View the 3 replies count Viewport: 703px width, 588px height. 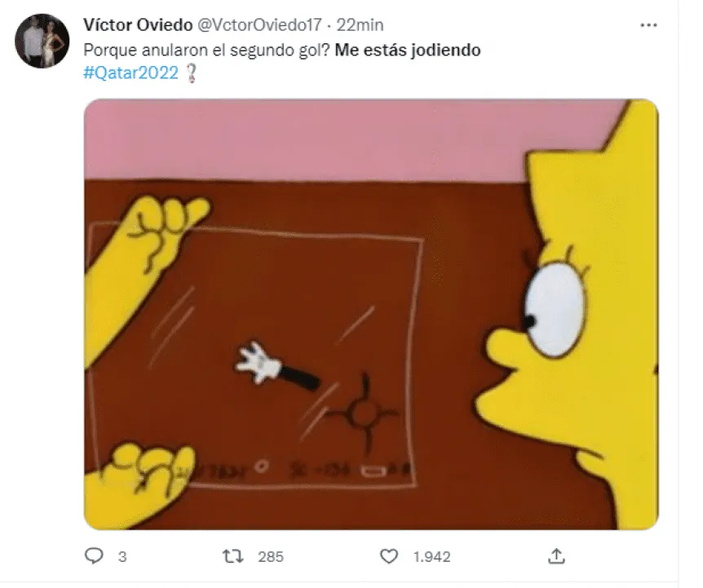point(122,557)
